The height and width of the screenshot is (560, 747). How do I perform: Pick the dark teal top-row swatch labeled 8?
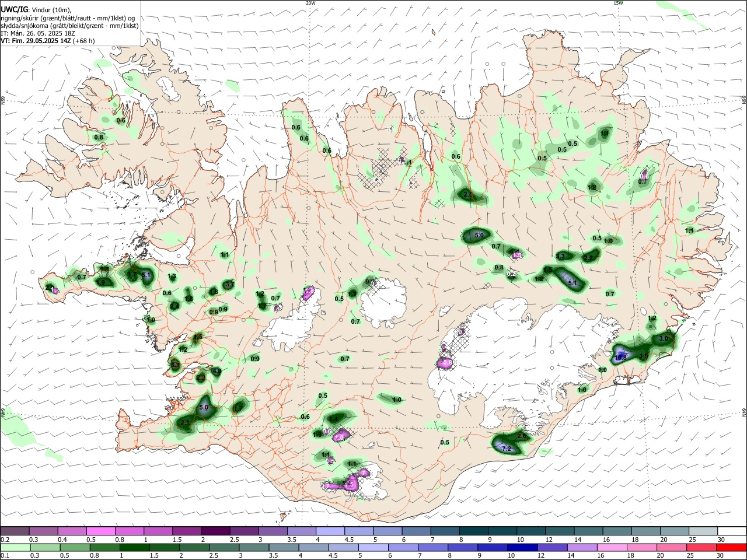click(x=474, y=531)
